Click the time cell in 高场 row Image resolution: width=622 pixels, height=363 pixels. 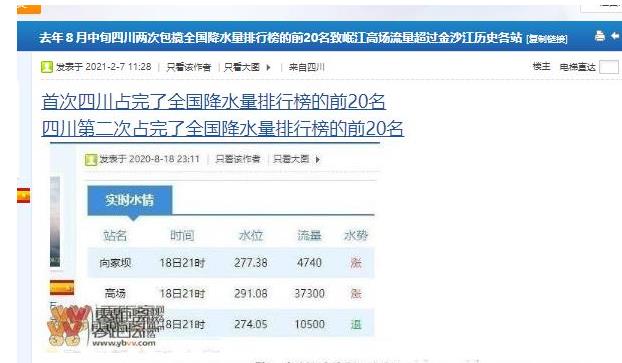(182, 294)
